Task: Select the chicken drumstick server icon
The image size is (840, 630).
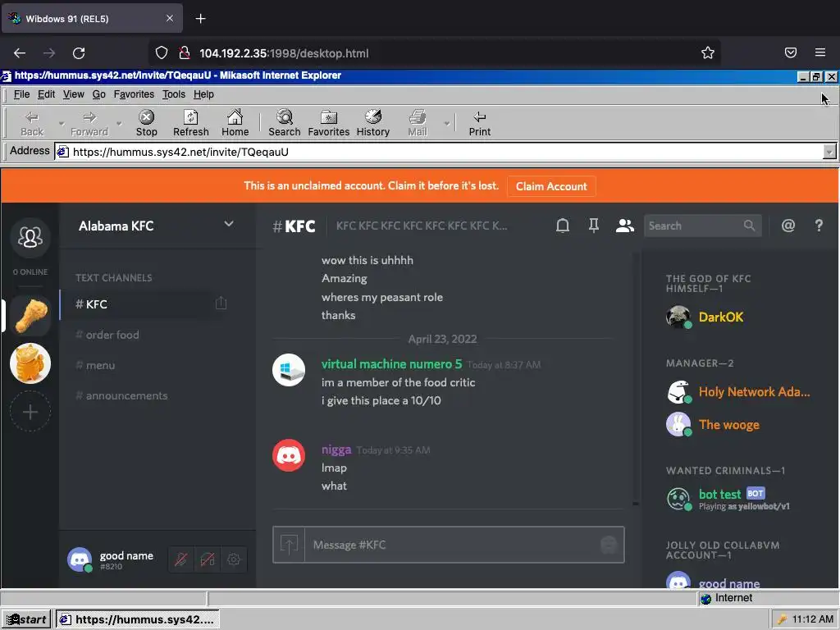Action: (30, 316)
